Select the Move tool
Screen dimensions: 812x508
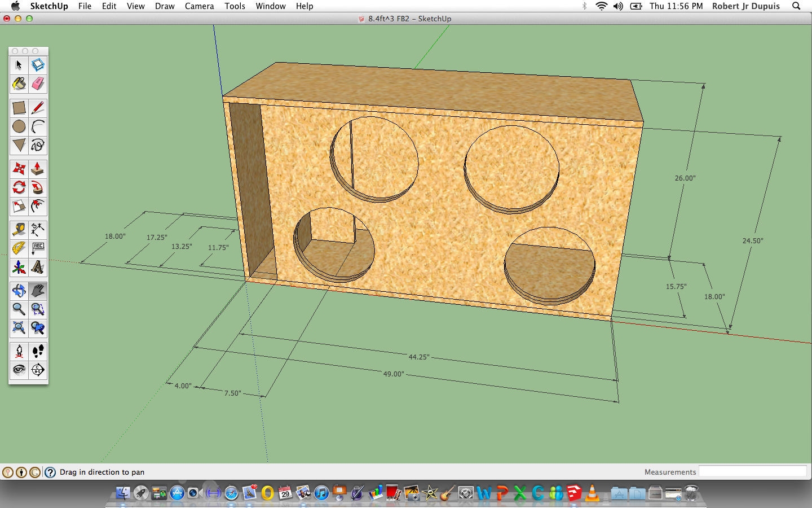[x=19, y=169]
